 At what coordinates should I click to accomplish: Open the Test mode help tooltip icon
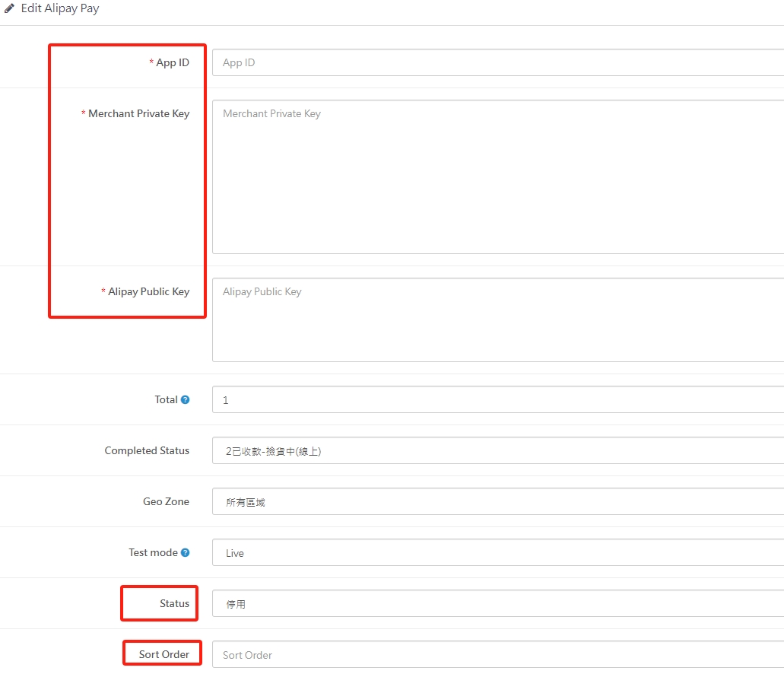tap(185, 553)
